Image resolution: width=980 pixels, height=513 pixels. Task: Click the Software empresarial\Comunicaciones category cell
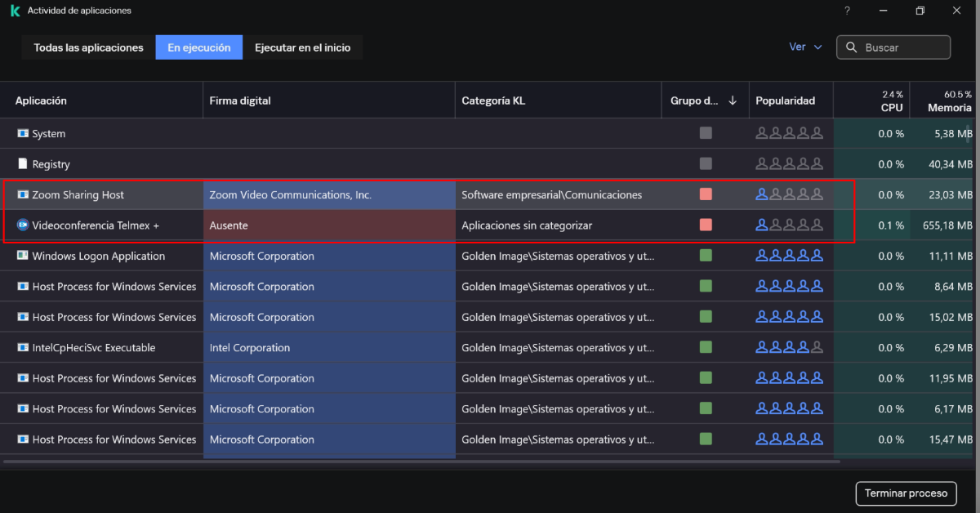click(558, 194)
